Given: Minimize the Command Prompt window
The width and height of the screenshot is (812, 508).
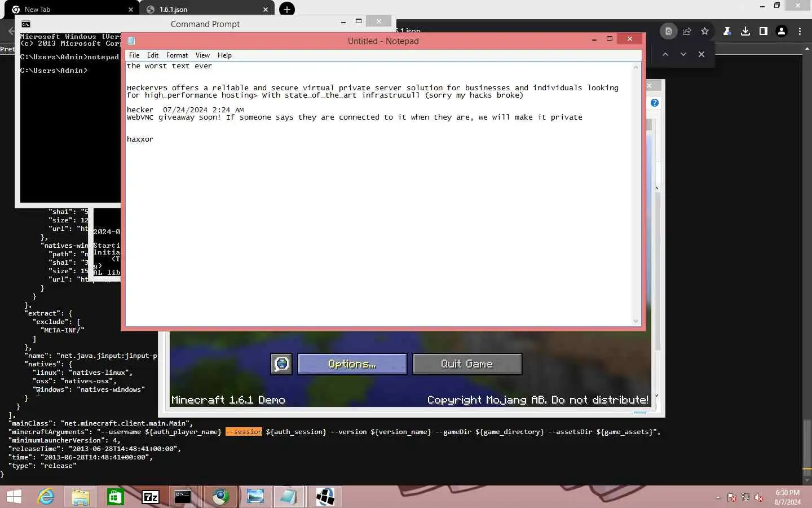Looking at the screenshot, I should (343, 21).
